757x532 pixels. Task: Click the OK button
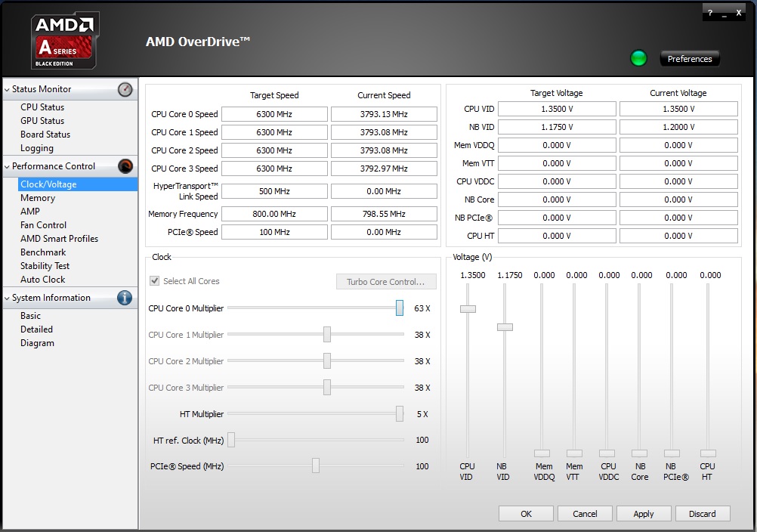(526, 514)
